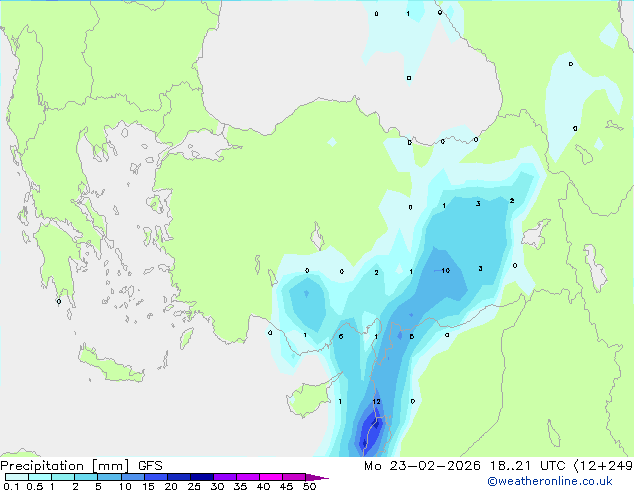The width and height of the screenshot is (634, 490).
Task: Select the 2 to 5 mm legend color
Action: [x=86, y=477]
